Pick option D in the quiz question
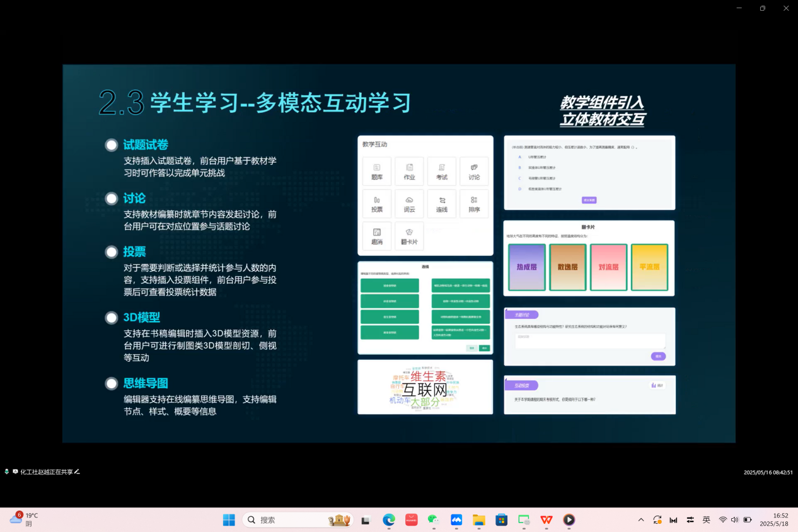 [x=520, y=189]
